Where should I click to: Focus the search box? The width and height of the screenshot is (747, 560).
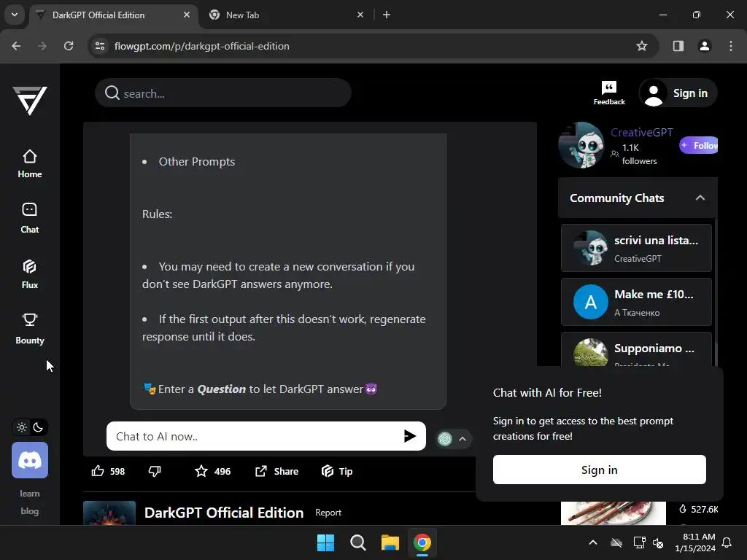(223, 93)
